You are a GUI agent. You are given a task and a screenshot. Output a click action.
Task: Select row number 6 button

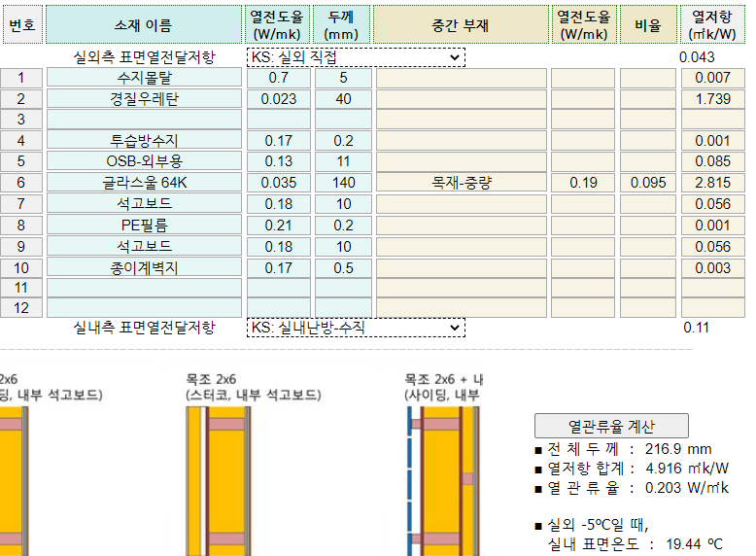pos(21,183)
